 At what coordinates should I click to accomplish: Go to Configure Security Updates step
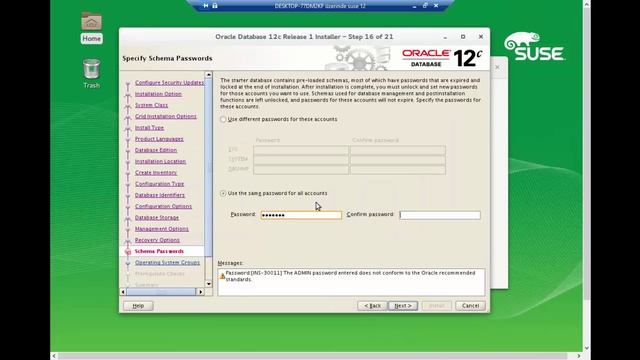coord(169,82)
